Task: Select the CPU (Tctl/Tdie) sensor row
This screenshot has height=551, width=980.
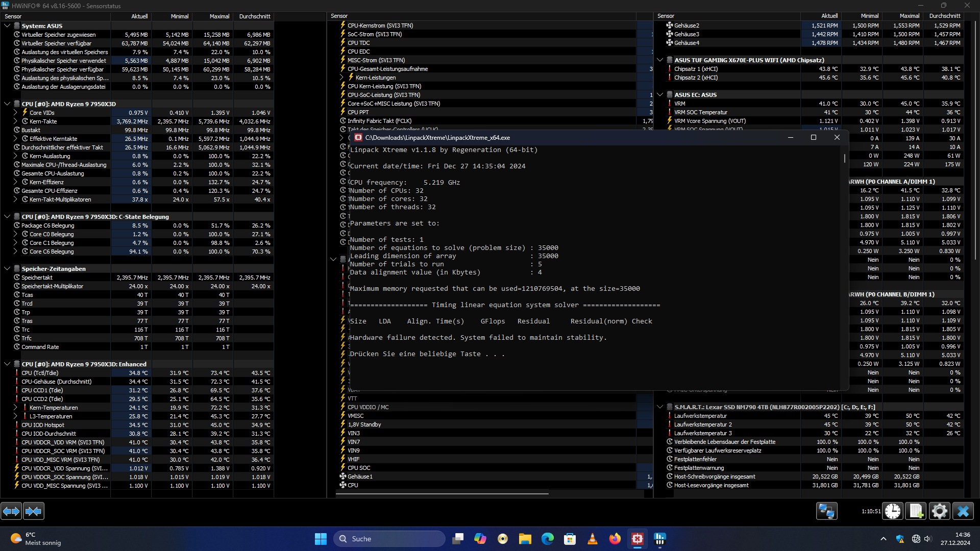Action: (x=40, y=373)
